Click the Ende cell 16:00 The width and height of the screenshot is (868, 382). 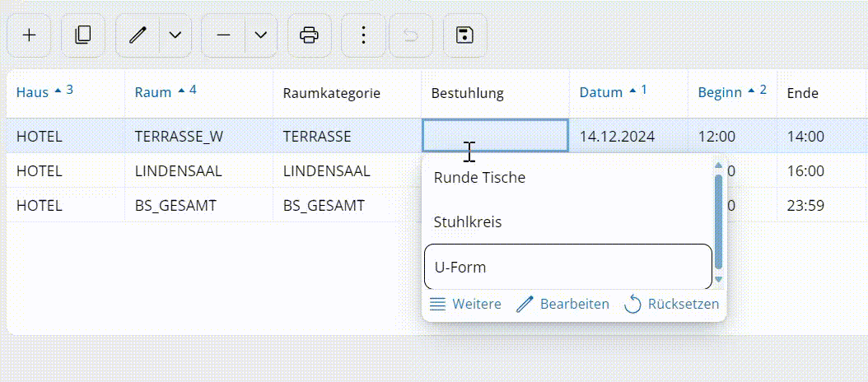pyautogui.click(x=821, y=171)
